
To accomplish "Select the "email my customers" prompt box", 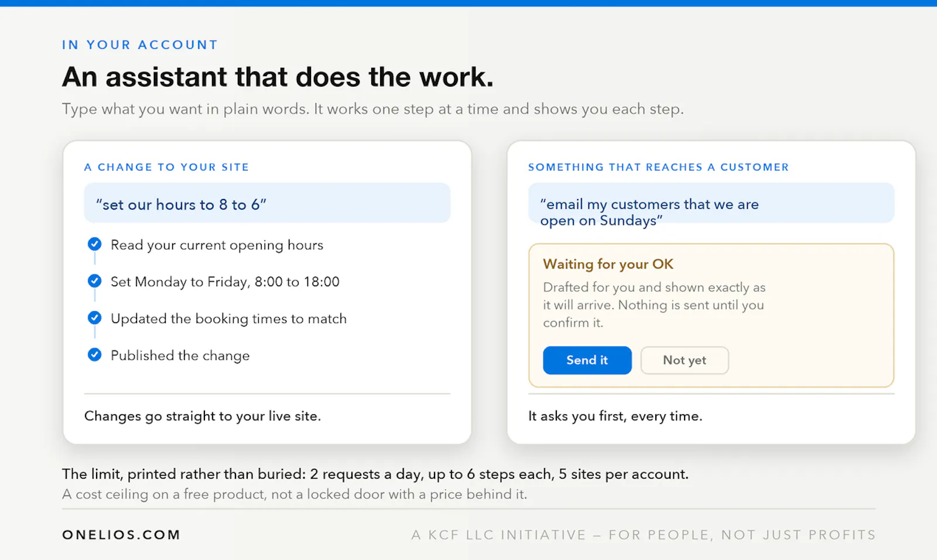I will 711,203.
